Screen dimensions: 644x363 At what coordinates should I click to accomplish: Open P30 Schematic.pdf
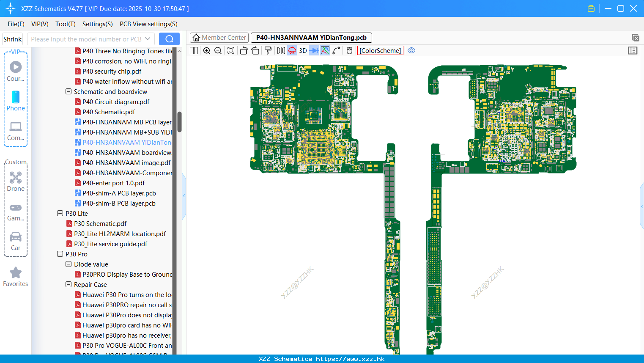96,223
